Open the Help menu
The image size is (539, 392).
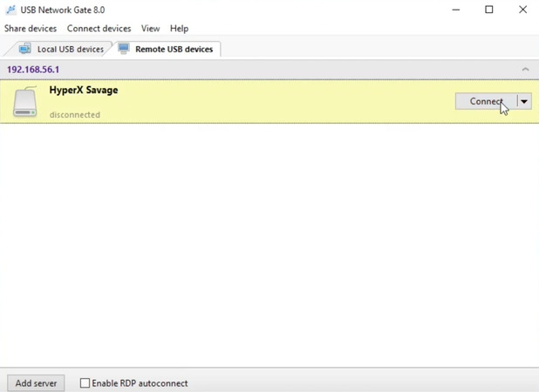179,29
